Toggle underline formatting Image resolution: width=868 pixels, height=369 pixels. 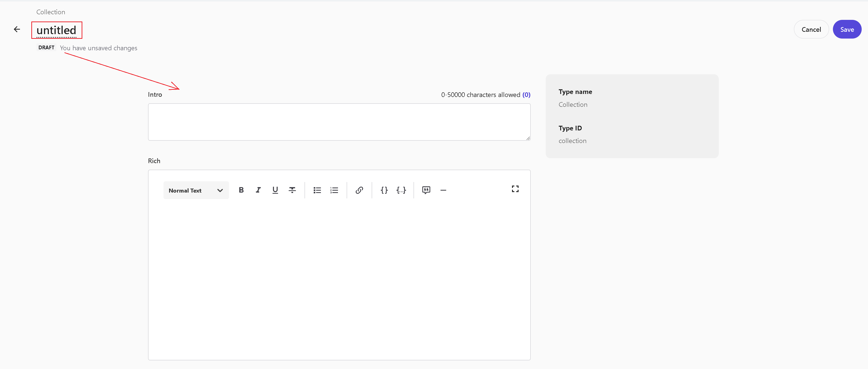(x=275, y=190)
